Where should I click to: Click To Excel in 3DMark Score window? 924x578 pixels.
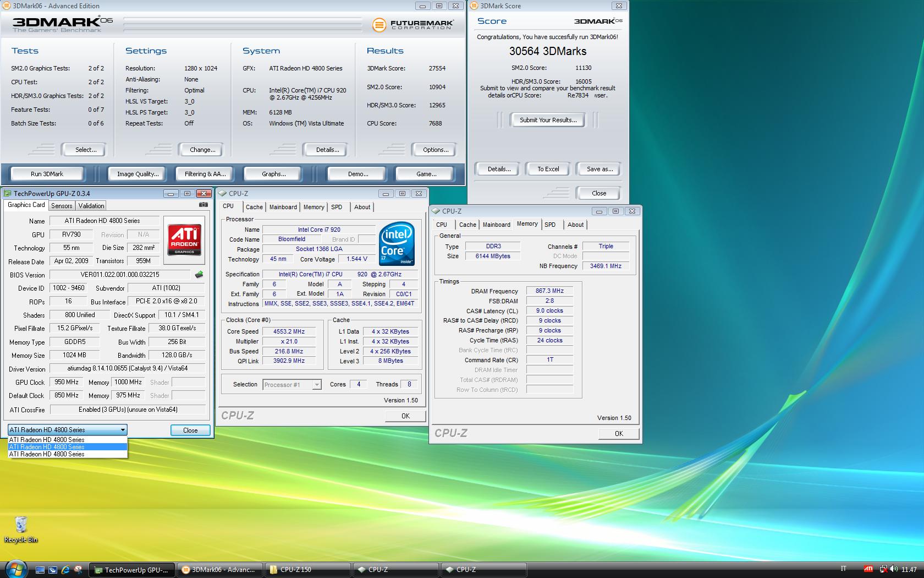tap(548, 169)
